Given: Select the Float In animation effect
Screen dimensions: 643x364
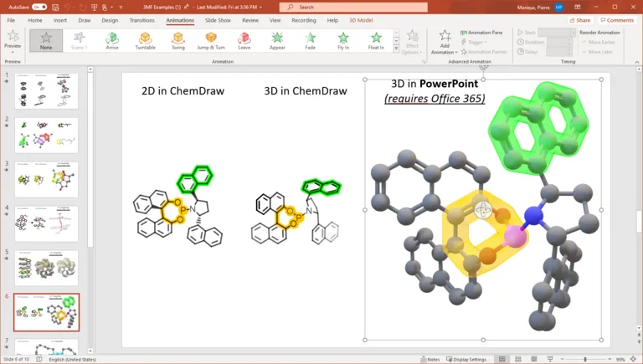Looking at the screenshot, I should (376, 40).
